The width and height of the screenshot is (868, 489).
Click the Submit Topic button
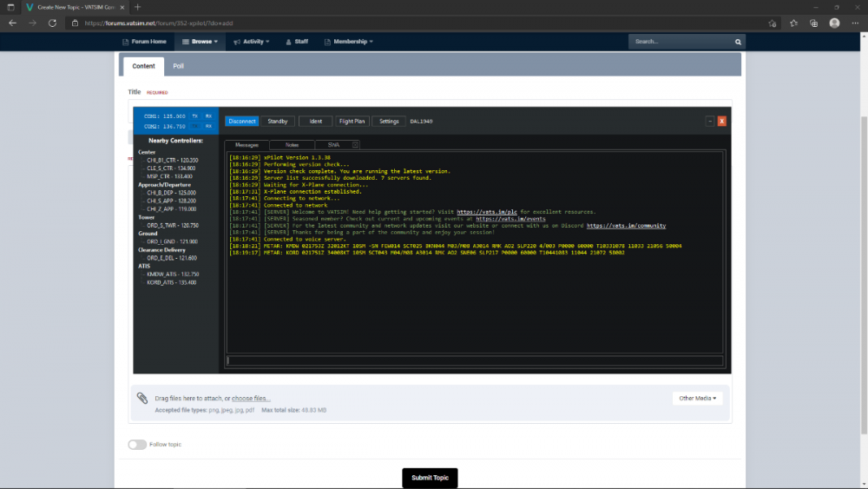click(430, 478)
